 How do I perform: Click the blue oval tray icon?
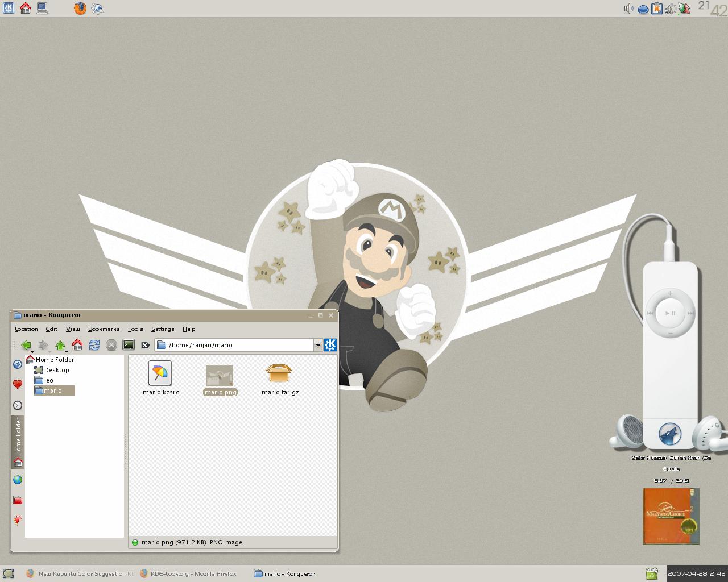point(643,10)
